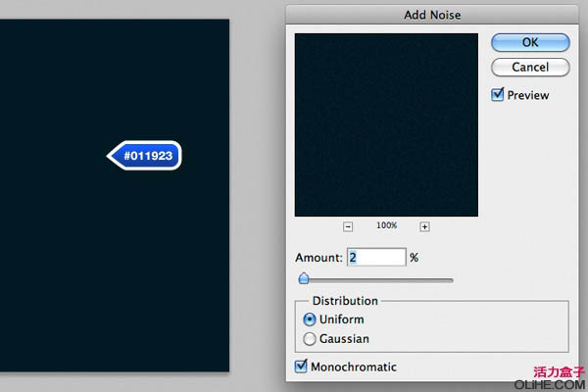Click the Amount slider handle
Viewport: 588px width, 392px height.
tap(304, 279)
